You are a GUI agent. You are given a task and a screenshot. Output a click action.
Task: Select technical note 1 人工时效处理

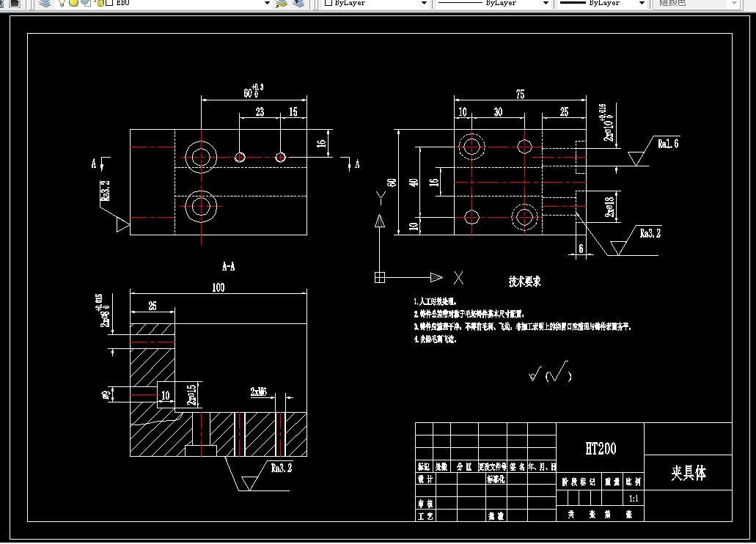[x=435, y=301]
